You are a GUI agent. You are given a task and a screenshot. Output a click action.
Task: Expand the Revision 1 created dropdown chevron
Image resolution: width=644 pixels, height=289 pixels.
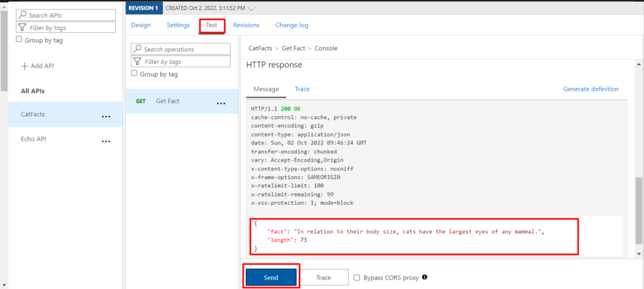[253, 8]
